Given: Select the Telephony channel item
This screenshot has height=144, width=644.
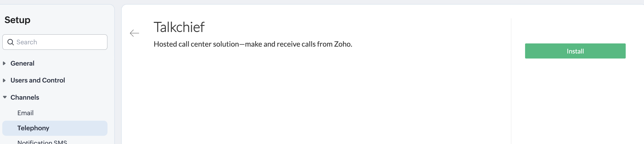Looking at the screenshot, I should point(55,128).
